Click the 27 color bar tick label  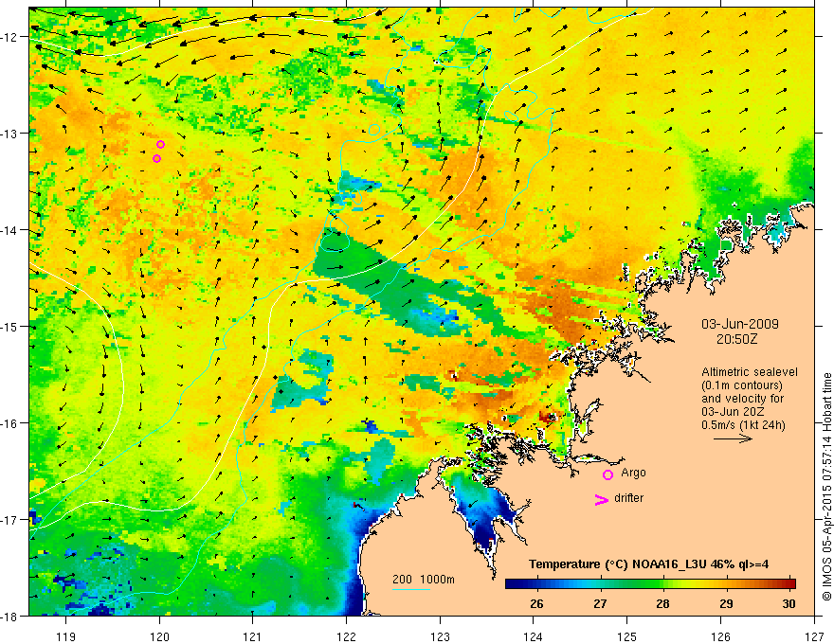(600, 604)
